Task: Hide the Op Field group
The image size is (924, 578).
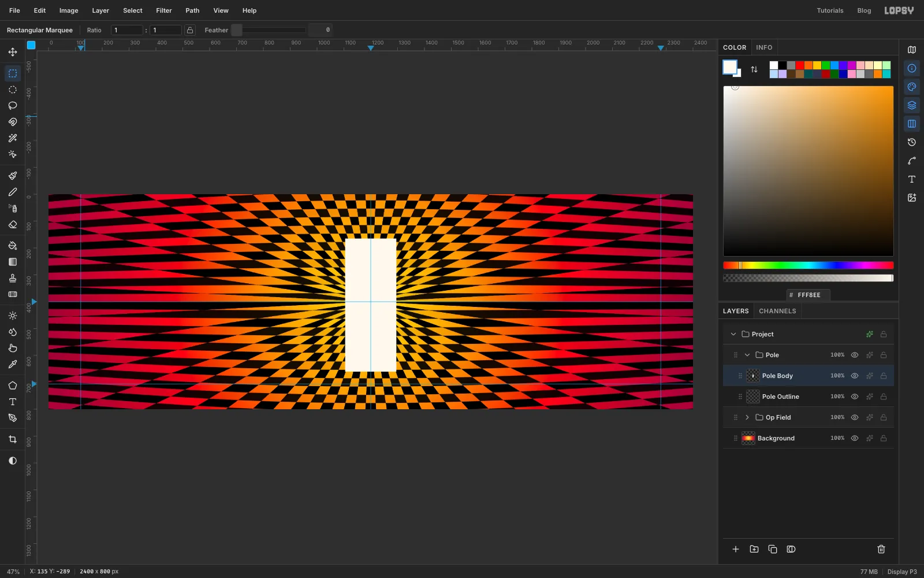Action: click(x=855, y=417)
